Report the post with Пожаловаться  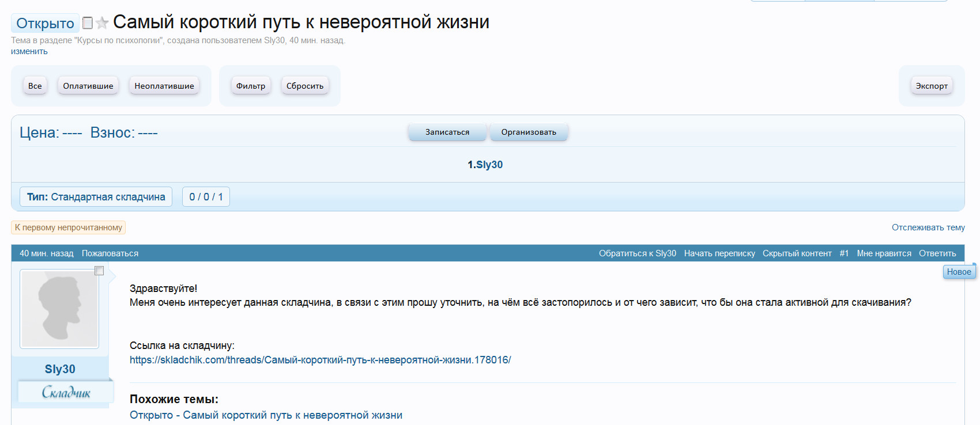110,253
